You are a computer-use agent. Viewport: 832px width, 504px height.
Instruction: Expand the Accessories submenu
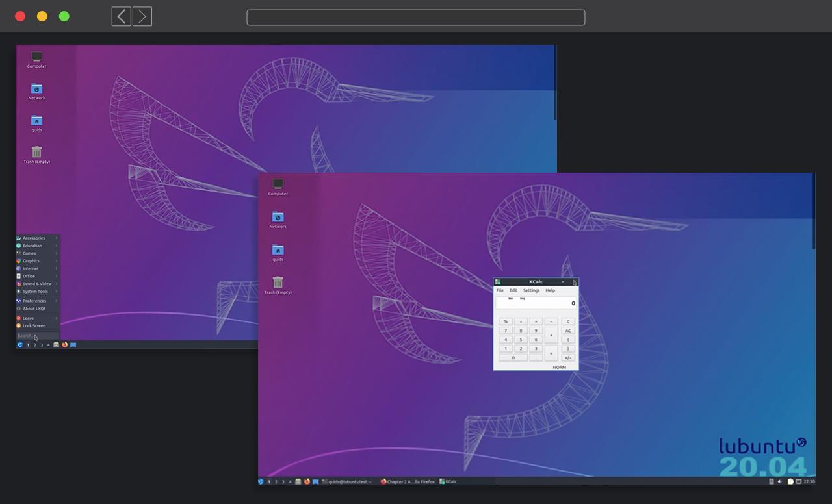click(37, 238)
